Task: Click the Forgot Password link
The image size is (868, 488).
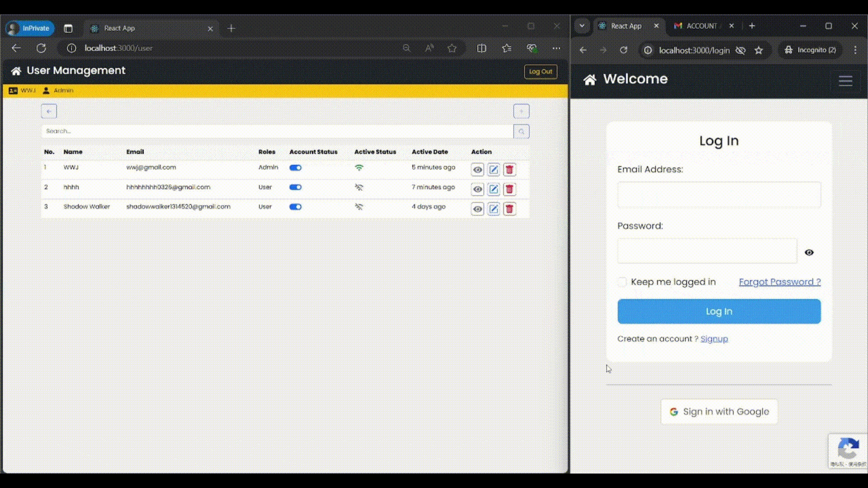Action: pyautogui.click(x=779, y=282)
